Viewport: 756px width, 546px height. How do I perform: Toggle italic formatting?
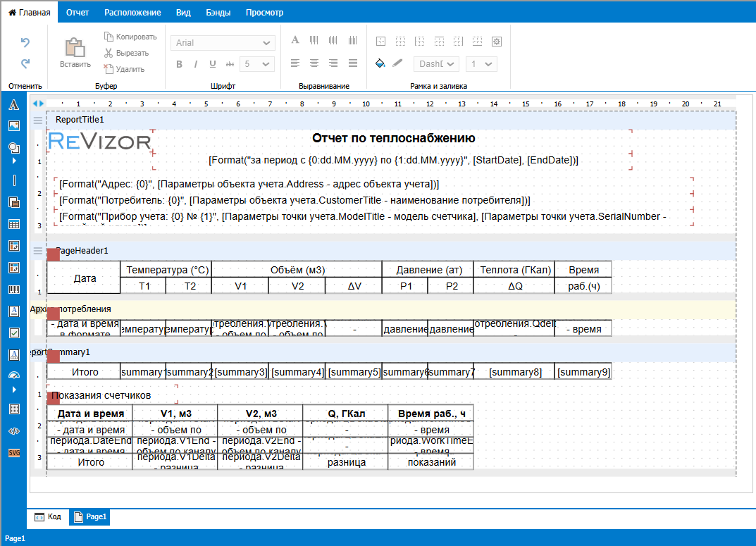(x=195, y=64)
